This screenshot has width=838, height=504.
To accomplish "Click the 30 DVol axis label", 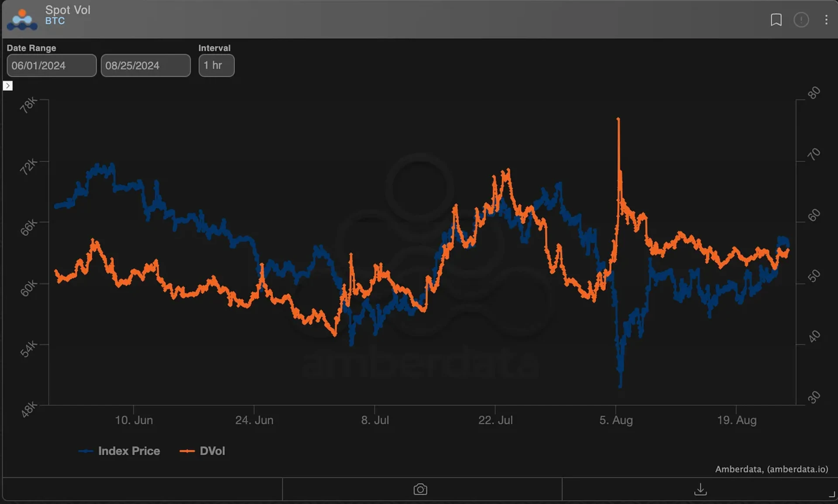I will tap(814, 398).
